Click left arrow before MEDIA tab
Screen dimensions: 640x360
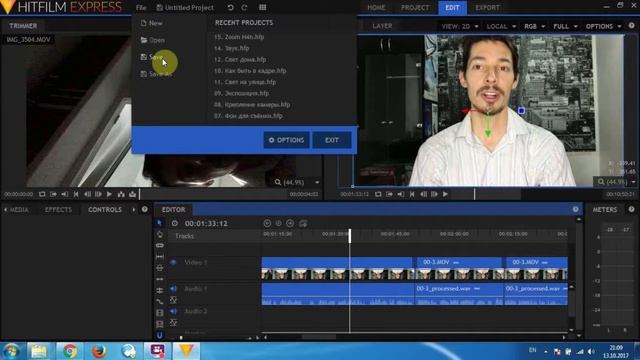click(6, 209)
